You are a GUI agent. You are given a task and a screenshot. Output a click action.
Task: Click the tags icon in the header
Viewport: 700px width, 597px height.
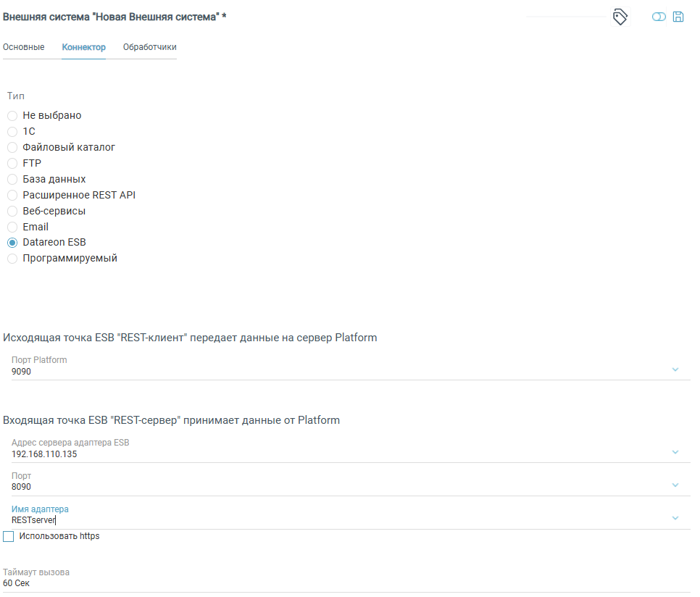click(x=620, y=17)
